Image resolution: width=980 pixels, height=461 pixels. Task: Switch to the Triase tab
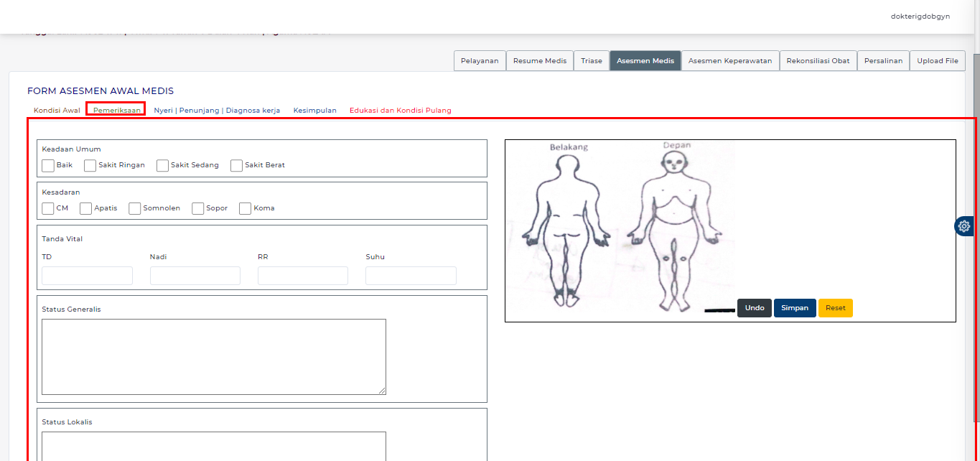tap(591, 60)
